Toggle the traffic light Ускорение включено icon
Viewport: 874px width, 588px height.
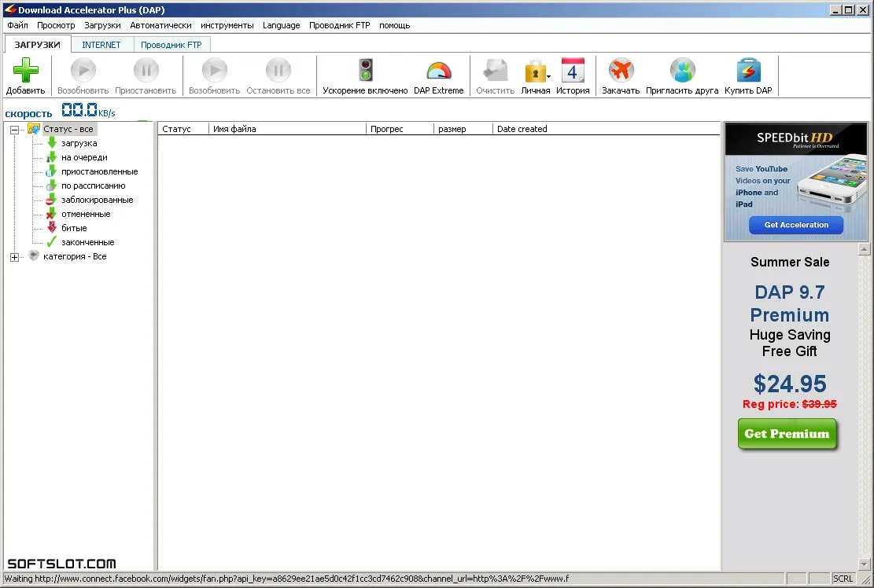point(366,70)
